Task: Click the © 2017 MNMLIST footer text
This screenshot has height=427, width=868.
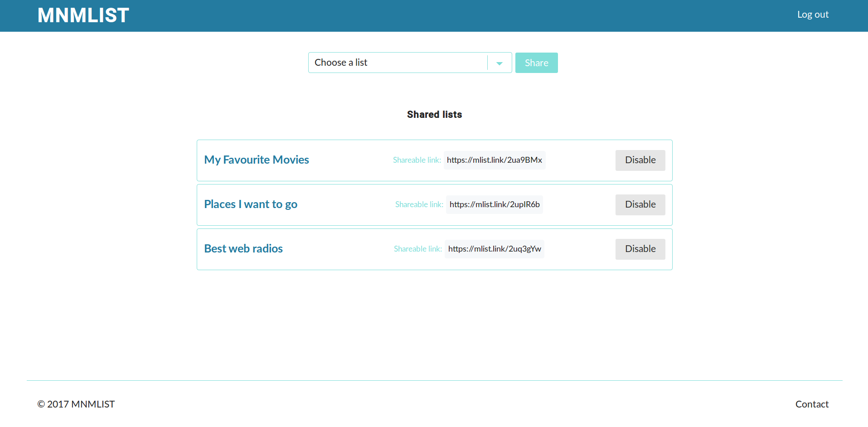Action: (76, 404)
